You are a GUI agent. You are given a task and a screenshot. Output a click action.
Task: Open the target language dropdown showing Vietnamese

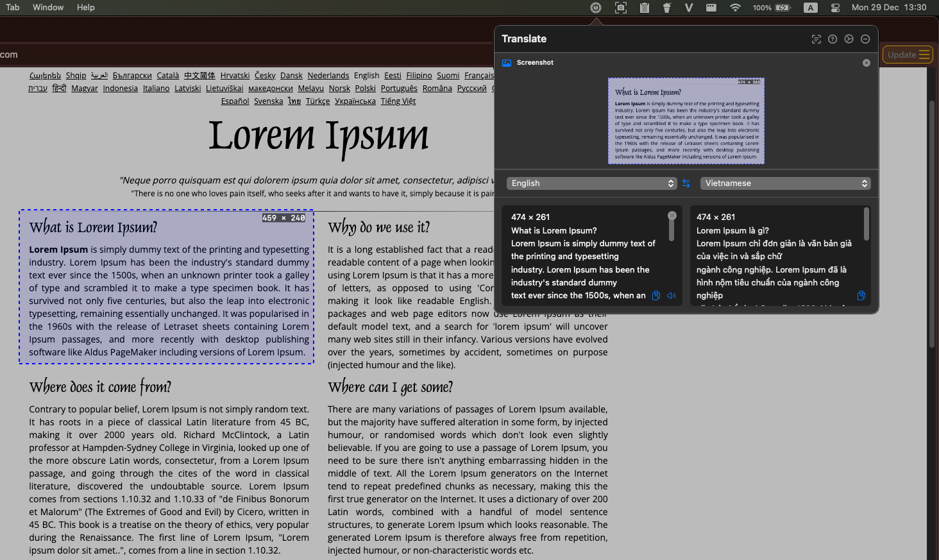pos(784,183)
